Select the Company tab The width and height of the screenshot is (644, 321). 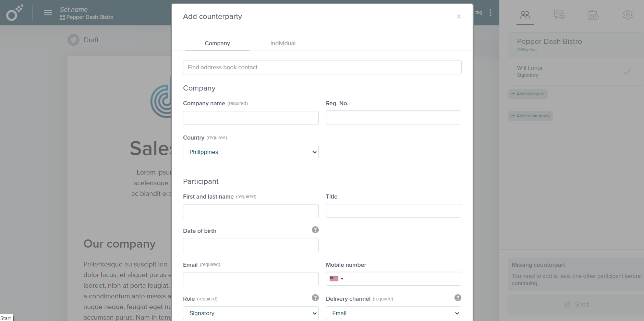point(217,43)
